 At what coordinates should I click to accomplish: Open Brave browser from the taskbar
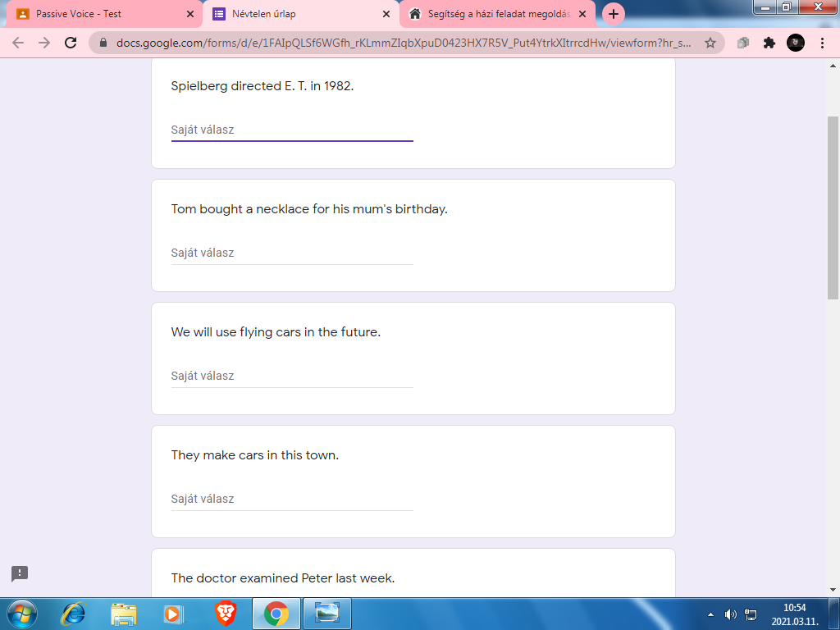tap(226, 614)
